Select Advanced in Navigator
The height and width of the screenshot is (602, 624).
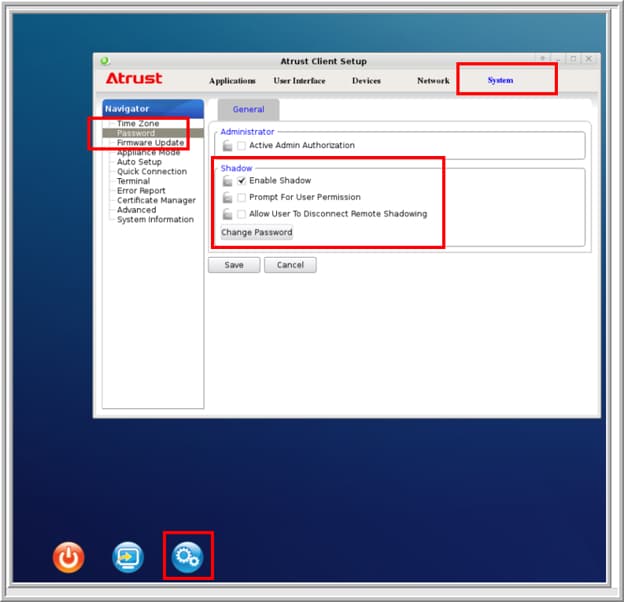click(x=136, y=210)
